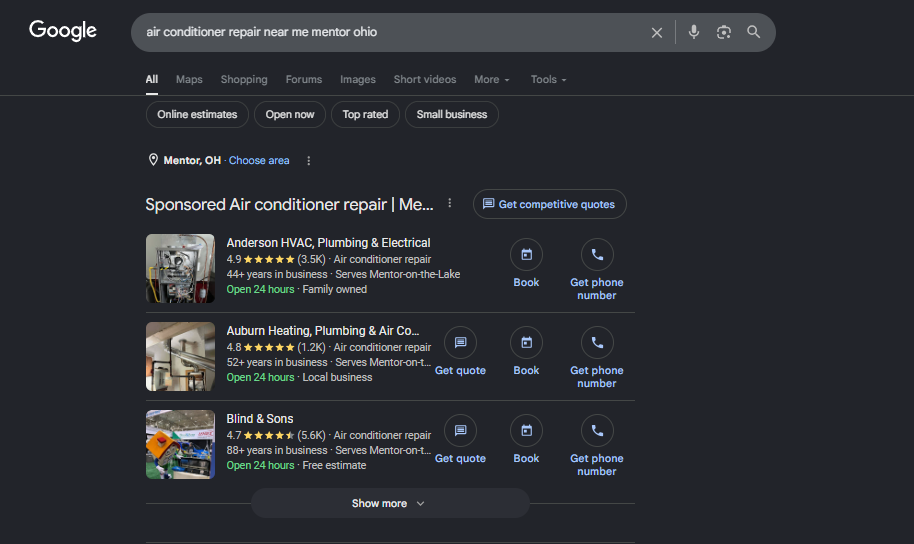This screenshot has height=544, width=914.
Task: Click Get competitive quotes button
Action: [550, 204]
